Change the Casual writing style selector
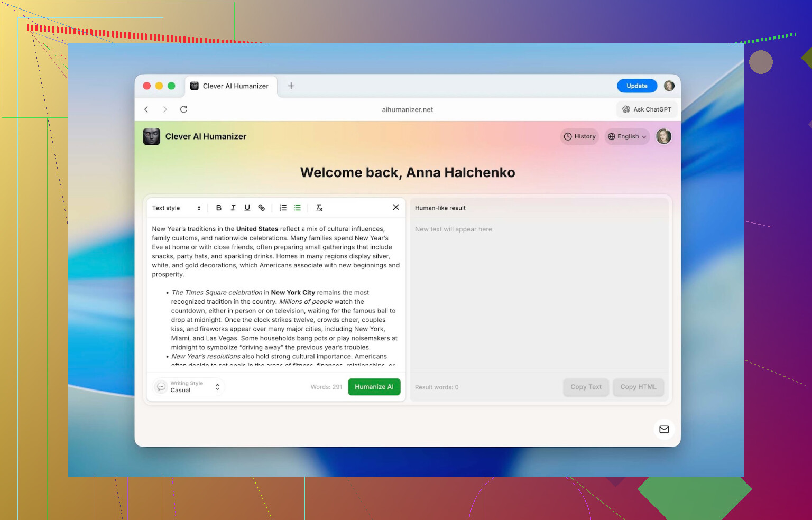This screenshot has width=812, height=520. 189,387
